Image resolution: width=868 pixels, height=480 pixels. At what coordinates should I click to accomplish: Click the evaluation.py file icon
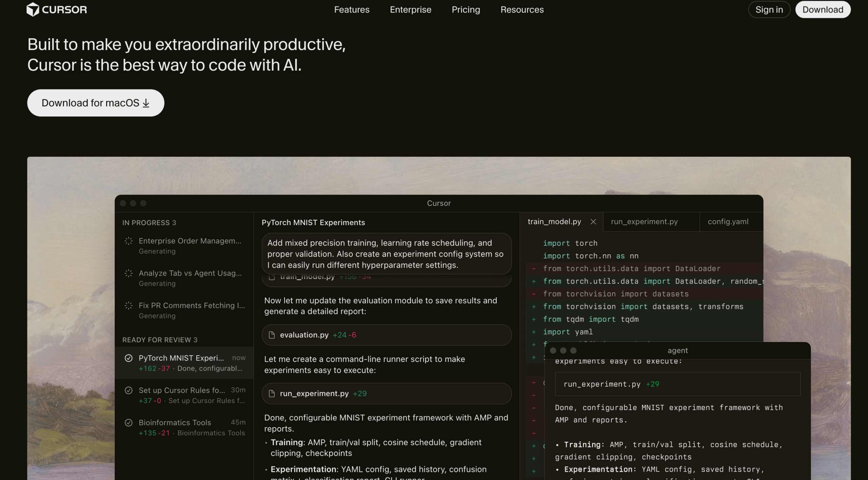pyautogui.click(x=272, y=335)
